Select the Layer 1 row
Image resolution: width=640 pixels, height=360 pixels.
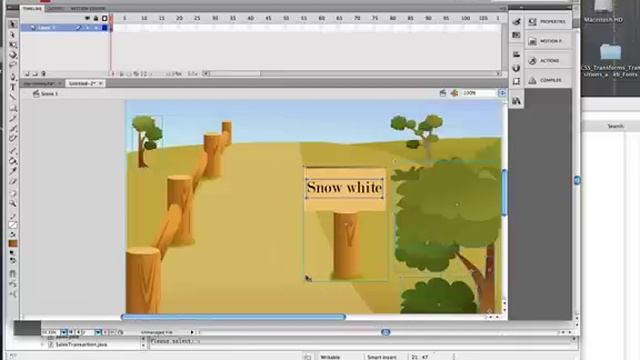click(64, 28)
